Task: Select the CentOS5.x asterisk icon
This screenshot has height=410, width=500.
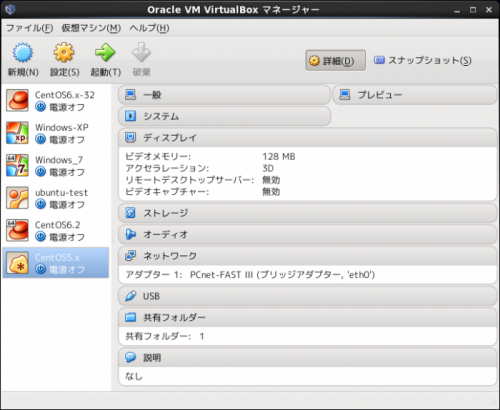Action: coord(17,263)
